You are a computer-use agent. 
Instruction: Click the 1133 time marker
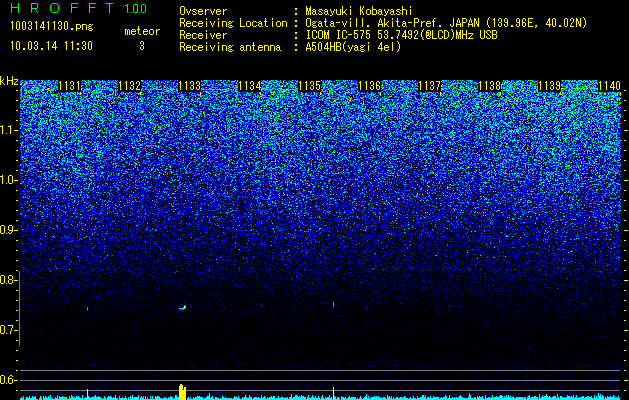coord(189,86)
